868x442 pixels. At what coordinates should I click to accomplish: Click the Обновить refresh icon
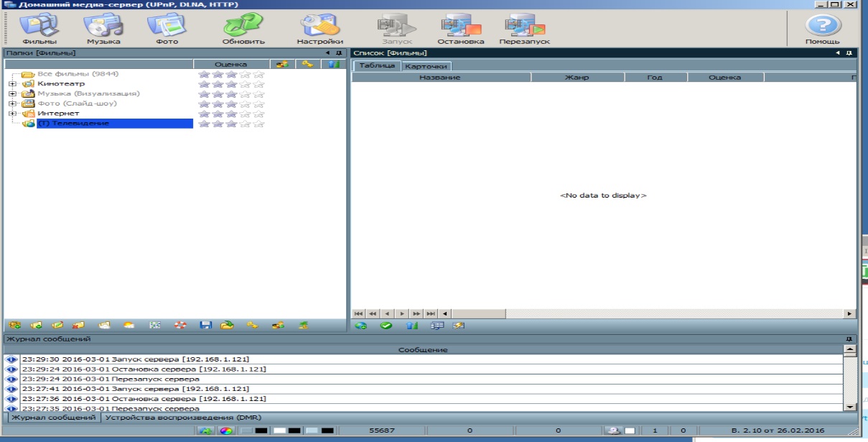[x=243, y=29]
